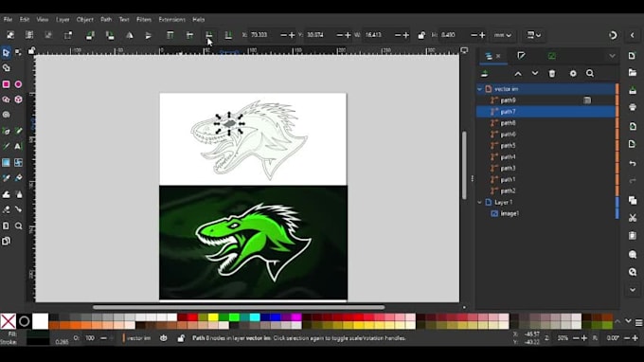644x362 pixels.
Task: Expand the command bar overflow chevron
Action: coord(633,290)
